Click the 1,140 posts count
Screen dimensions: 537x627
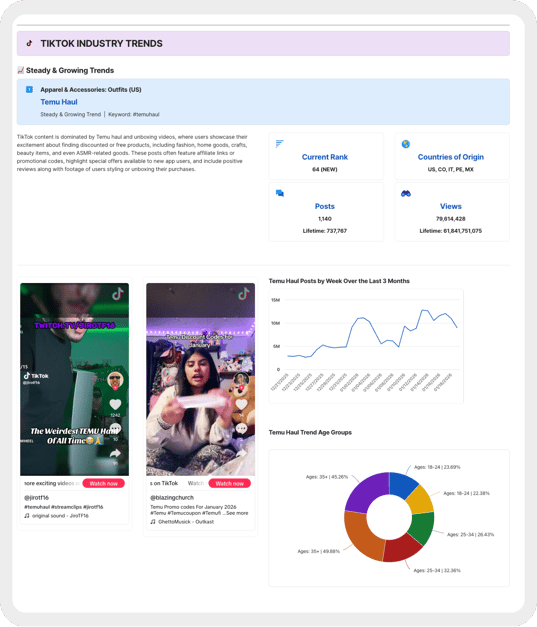click(x=325, y=219)
